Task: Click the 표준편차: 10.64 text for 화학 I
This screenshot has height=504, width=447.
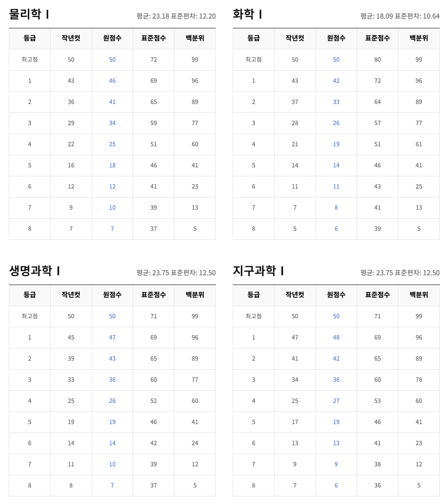Action: [x=418, y=15]
